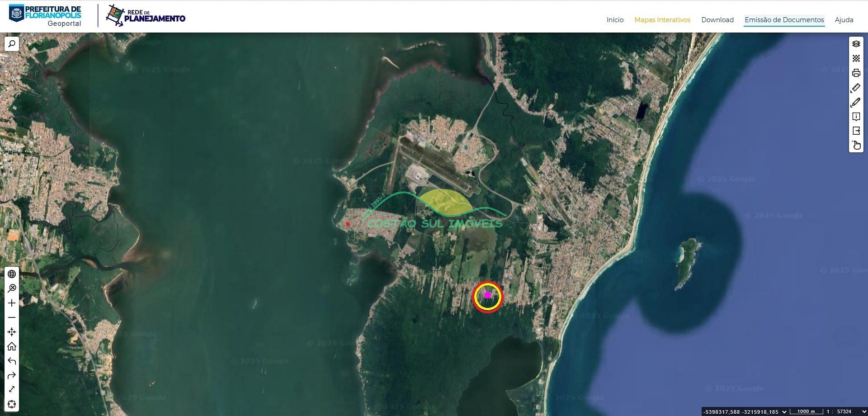The height and width of the screenshot is (416, 868).
Task: Click the magenta marker inside the yellow circle
Action: click(487, 295)
